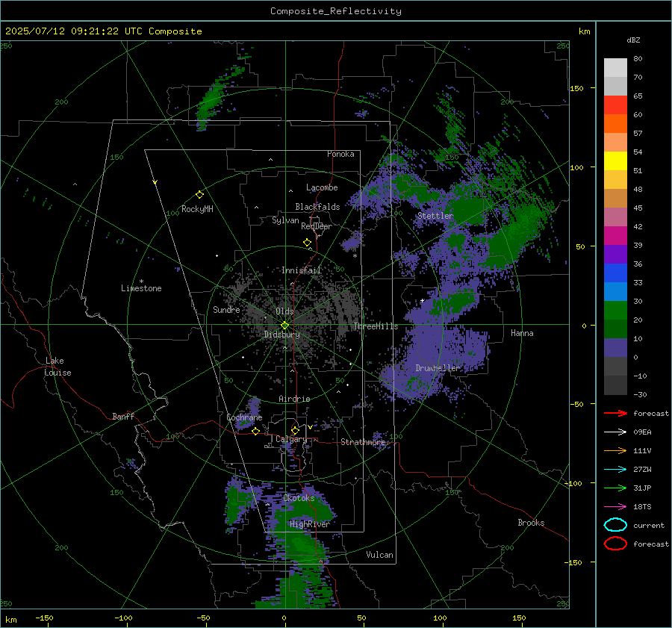Click the Lacombe map label
This screenshot has width=672, height=628.
point(322,187)
